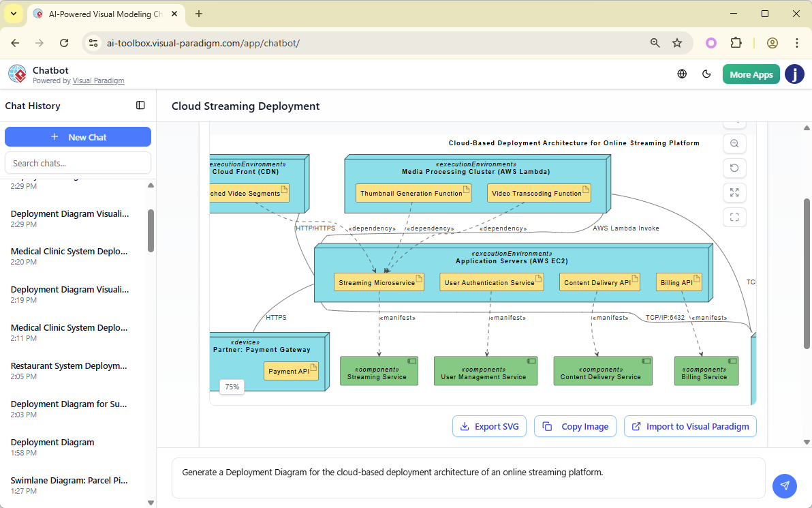Bookmark the page with the star icon
812x508 pixels.
677,42
